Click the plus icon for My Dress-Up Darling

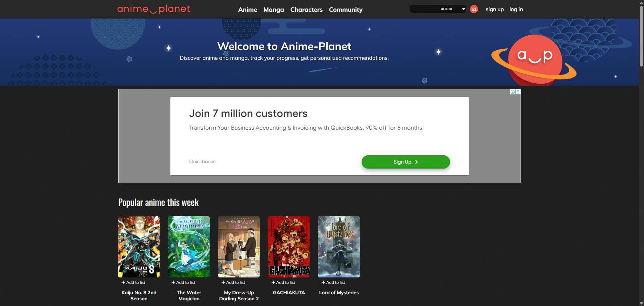[x=223, y=282]
